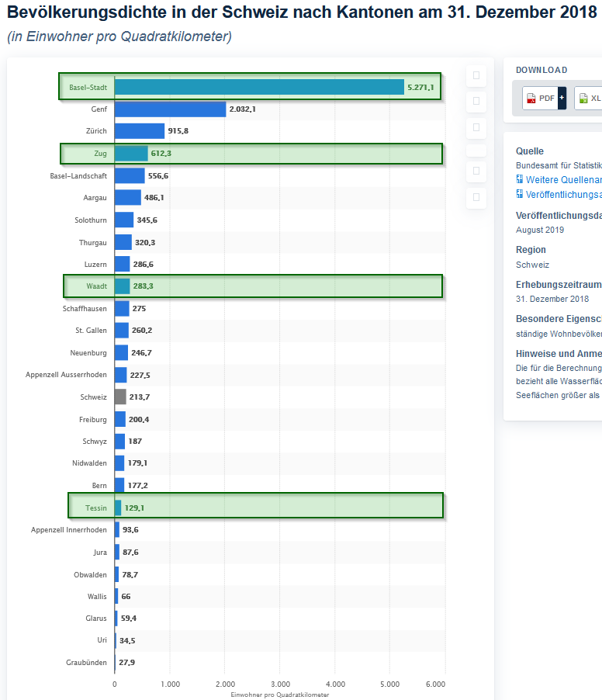Select the Basel-Stadt bar in chart

(x=258, y=87)
